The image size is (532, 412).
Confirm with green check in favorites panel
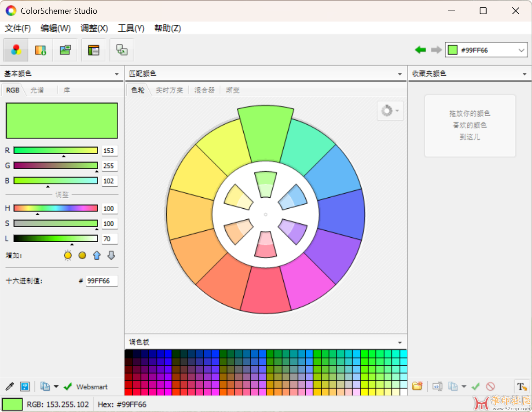coord(476,386)
